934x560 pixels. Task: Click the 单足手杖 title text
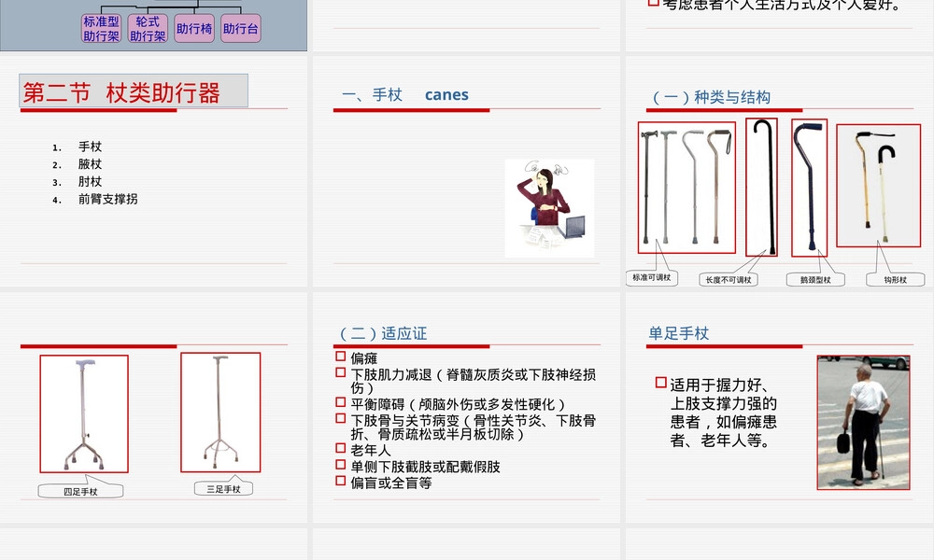click(x=678, y=333)
